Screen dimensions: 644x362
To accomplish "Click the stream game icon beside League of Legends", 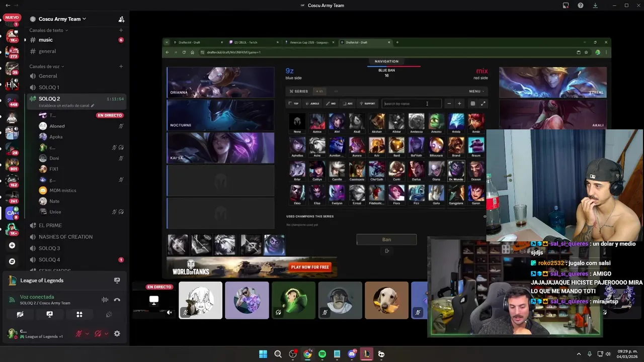I will 117,281.
